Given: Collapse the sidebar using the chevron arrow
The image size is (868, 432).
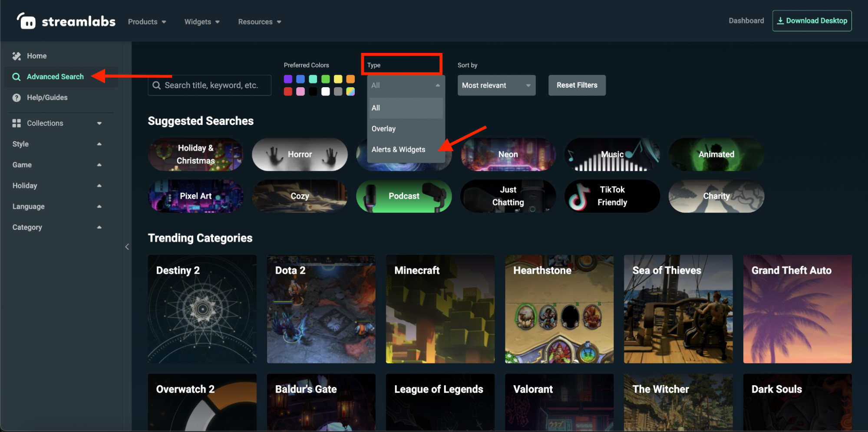Looking at the screenshot, I should [x=127, y=246].
